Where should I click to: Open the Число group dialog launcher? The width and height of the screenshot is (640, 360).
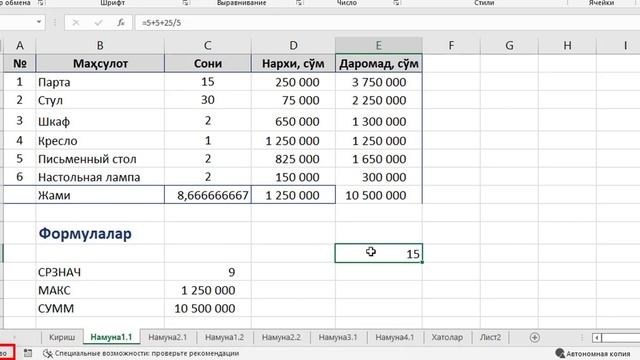(396, 3)
